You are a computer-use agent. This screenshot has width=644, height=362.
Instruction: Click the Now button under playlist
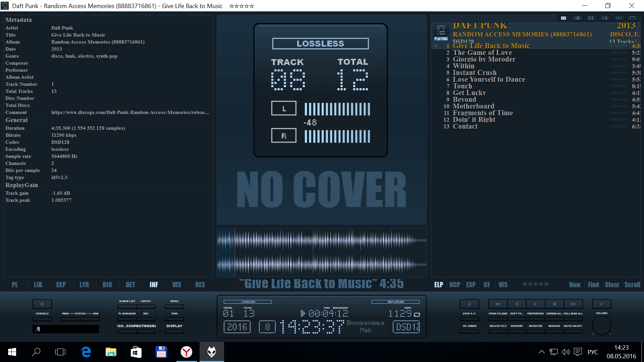(575, 285)
